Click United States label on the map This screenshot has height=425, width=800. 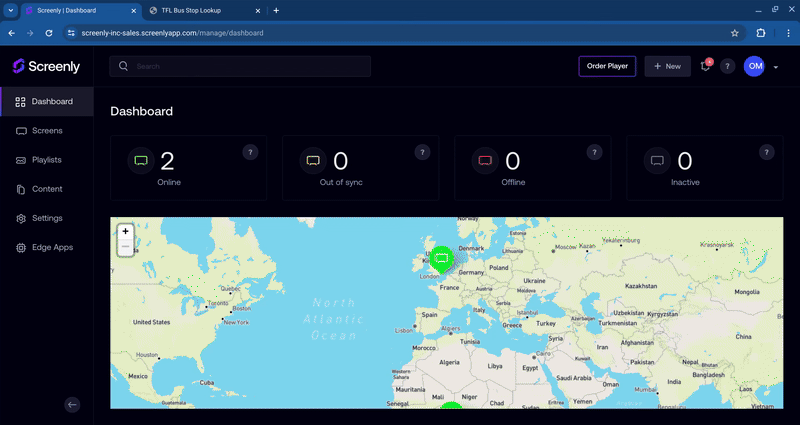[152, 322]
